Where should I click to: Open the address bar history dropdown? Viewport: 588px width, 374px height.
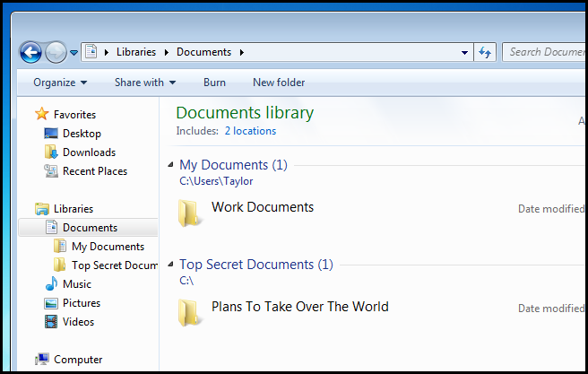tap(464, 53)
